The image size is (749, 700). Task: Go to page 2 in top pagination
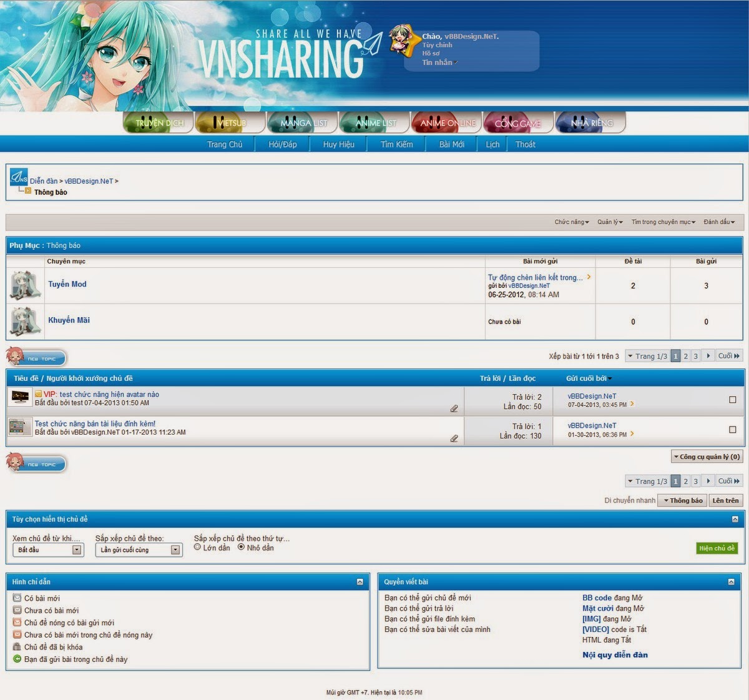point(685,356)
